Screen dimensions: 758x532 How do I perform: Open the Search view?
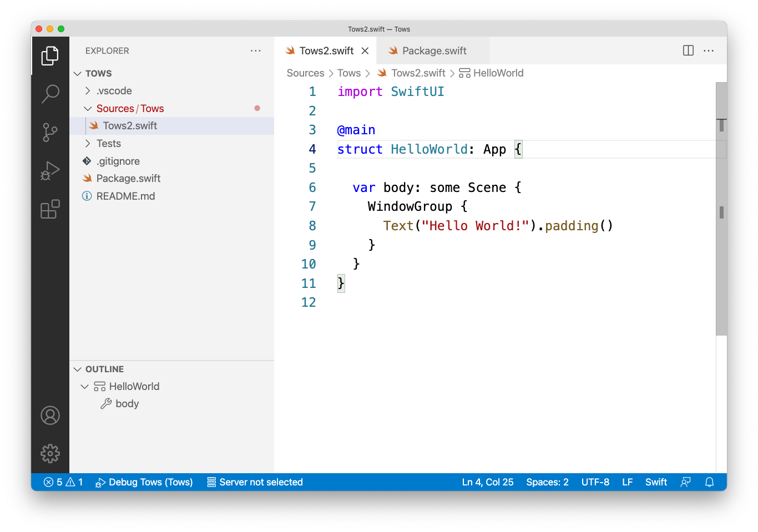tap(50, 94)
